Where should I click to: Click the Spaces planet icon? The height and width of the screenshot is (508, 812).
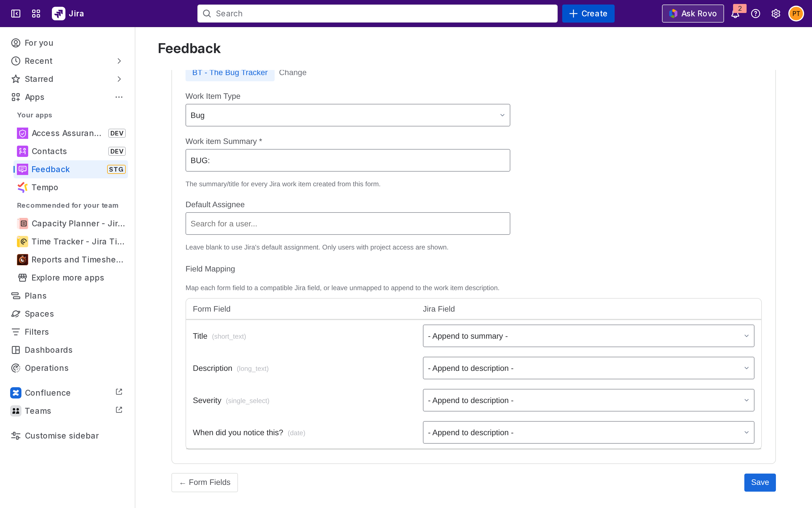(x=16, y=314)
